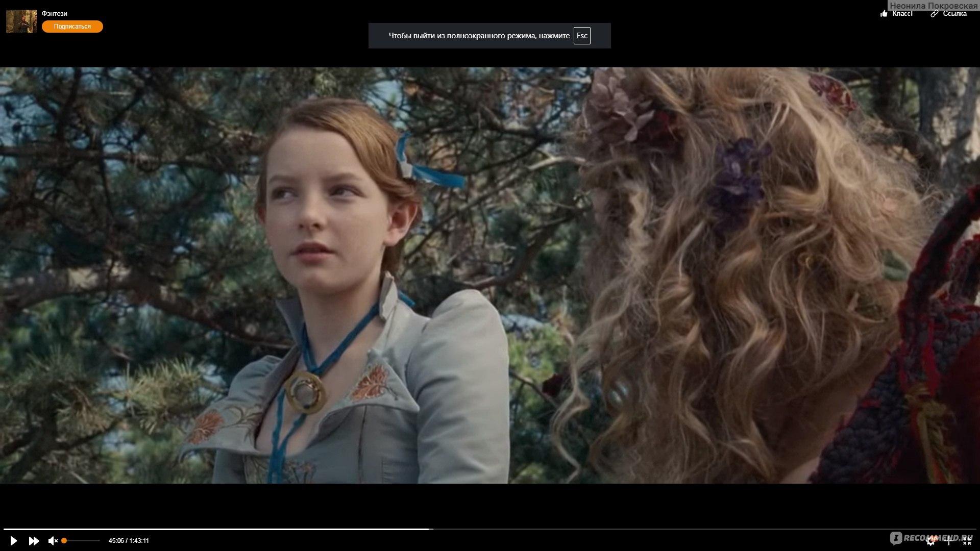This screenshot has width=980, height=551.
Task: Click the Класс! text label
Action: (x=902, y=14)
